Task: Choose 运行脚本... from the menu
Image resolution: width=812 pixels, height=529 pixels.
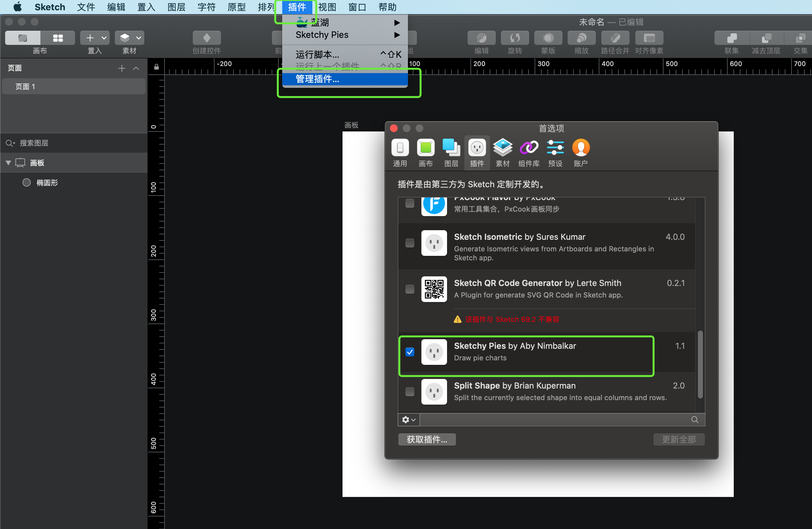Action: tap(345, 55)
